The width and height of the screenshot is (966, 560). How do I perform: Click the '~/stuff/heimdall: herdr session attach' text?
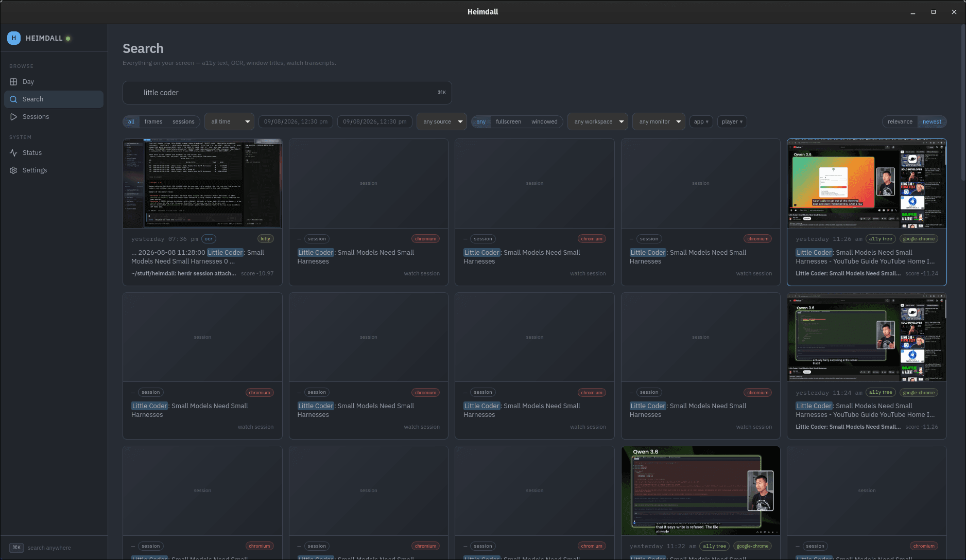point(183,274)
